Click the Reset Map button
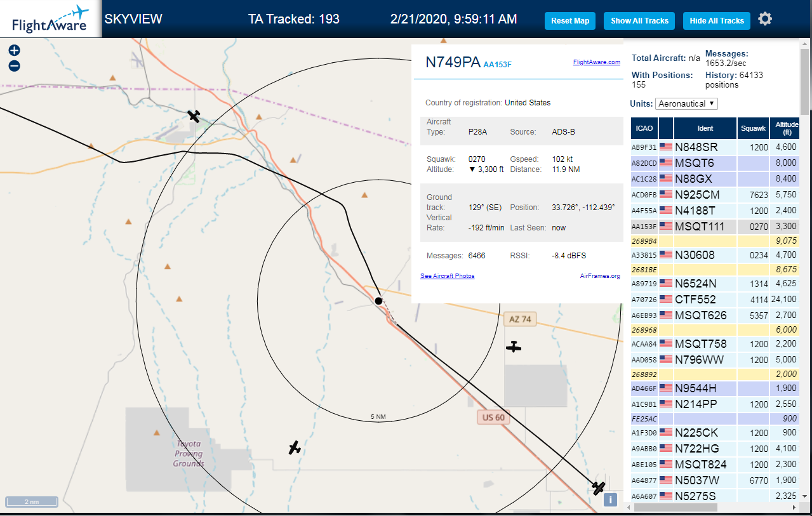 point(570,21)
